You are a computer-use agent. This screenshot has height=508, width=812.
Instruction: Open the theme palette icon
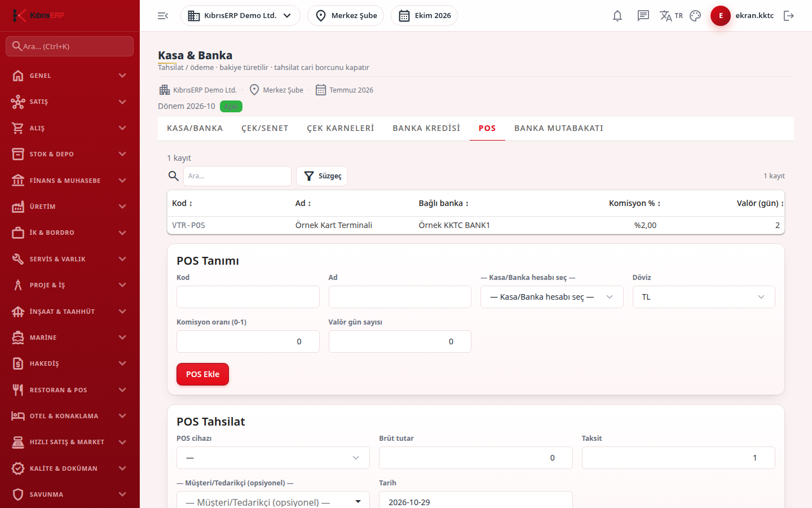coord(695,16)
